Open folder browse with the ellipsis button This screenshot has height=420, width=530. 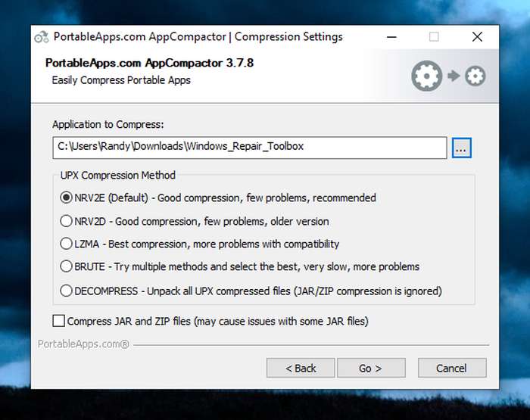(x=461, y=148)
